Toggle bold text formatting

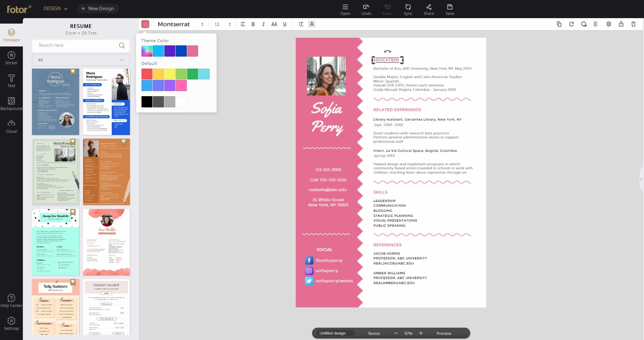253,24
